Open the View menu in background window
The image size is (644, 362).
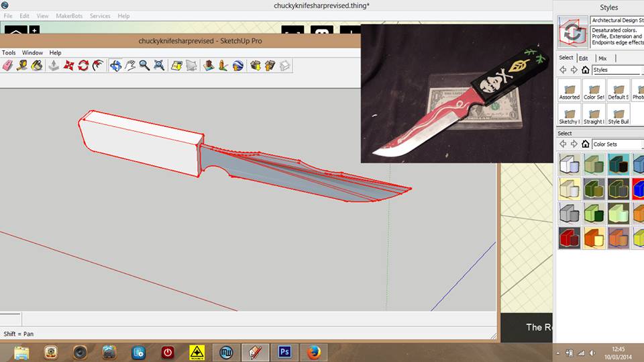pos(42,15)
